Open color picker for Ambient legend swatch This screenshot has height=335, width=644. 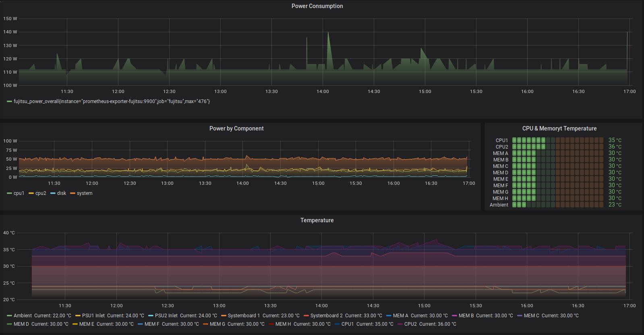(9, 316)
